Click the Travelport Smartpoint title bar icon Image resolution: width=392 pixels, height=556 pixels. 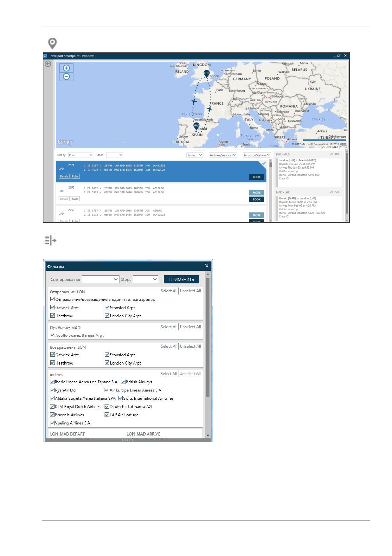(45, 56)
